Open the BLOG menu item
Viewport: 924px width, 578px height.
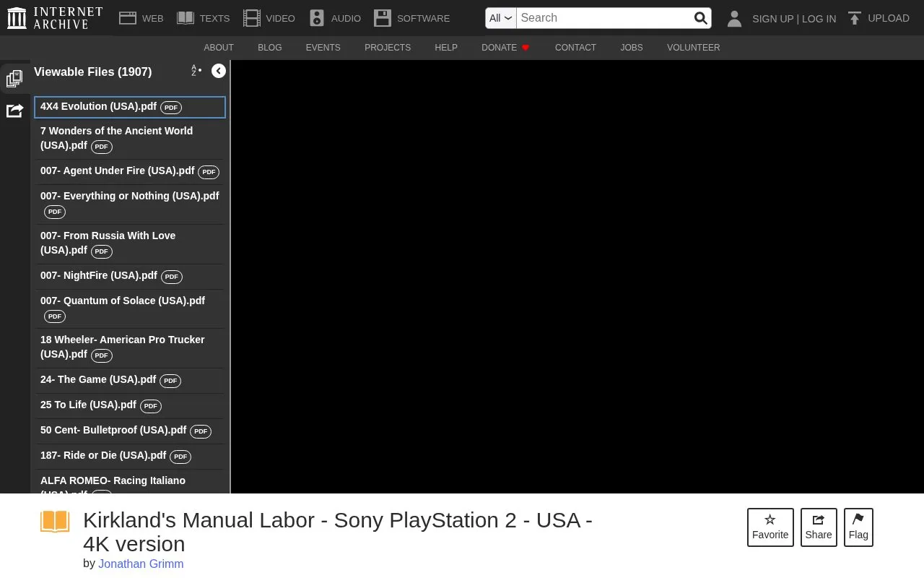coord(270,48)
